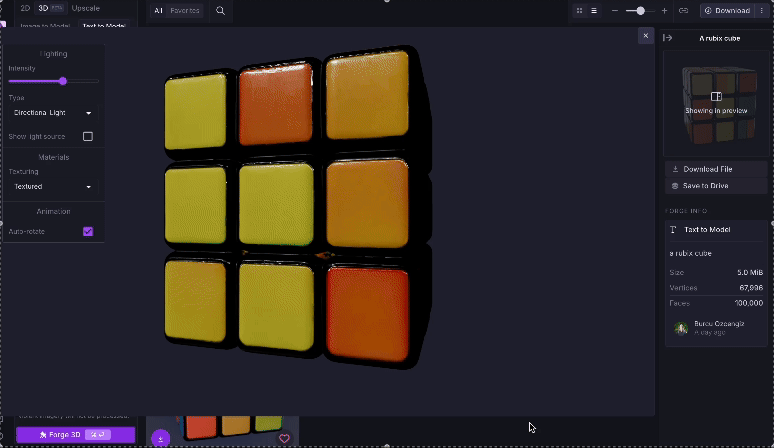
Task: Switch to grid view layout
Action: [580, 10]
